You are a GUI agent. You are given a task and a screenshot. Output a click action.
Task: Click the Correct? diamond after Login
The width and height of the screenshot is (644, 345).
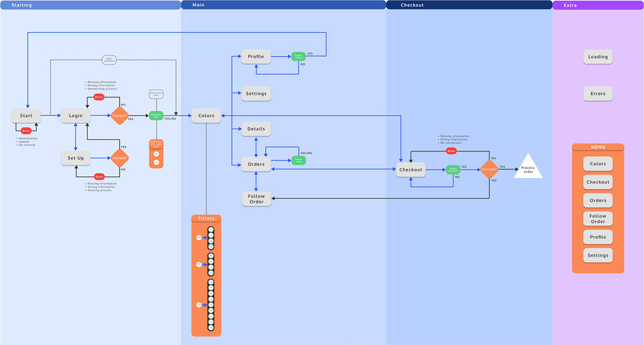click(x=120, y=116)
